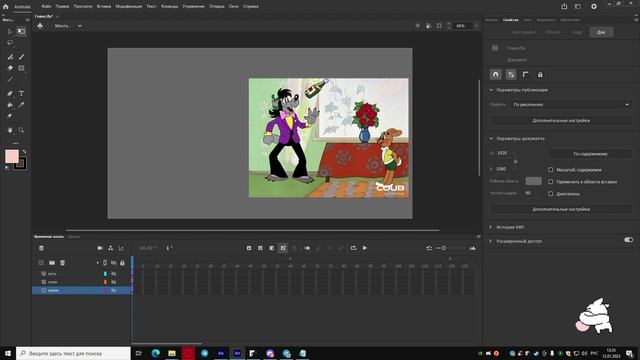
Task: Toggle the lock button in Properties panel
Action: point(540,75)
